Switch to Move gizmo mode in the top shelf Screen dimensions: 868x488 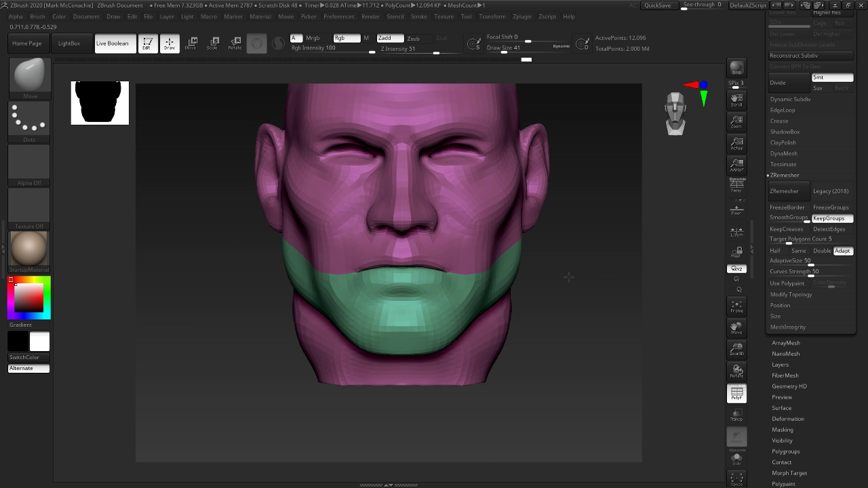click(x=191, y=43)
